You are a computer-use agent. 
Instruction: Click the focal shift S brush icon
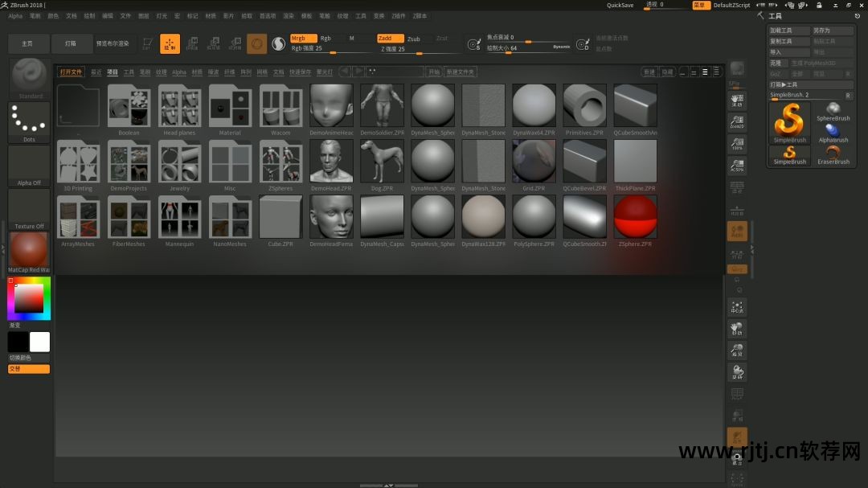click(x=474, y=44)
